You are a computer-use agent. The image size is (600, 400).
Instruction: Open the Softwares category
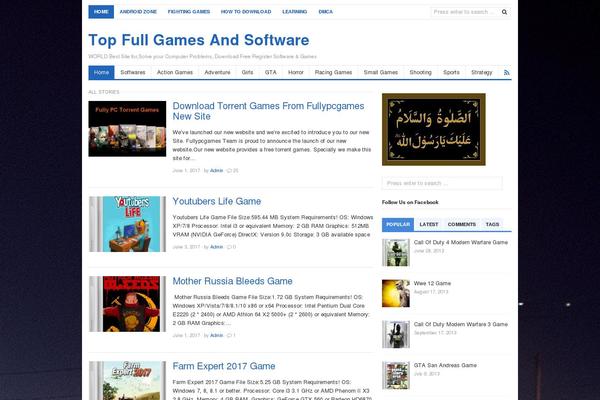tap(133, 72)
